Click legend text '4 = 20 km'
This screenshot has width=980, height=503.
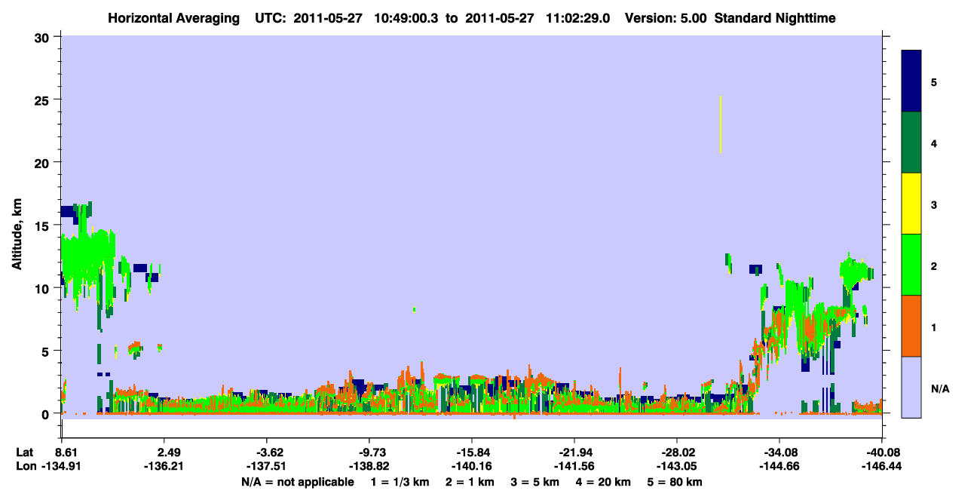click(604, 482)
